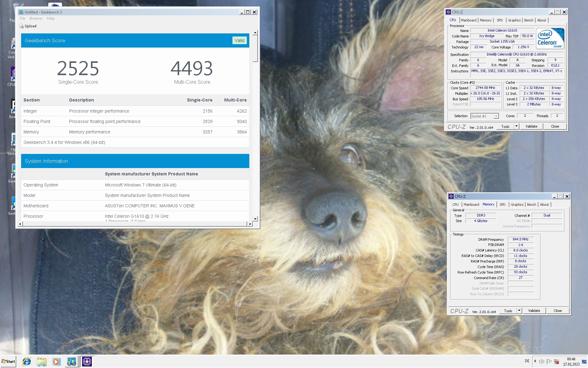Image resolution: width=588 pixels, height=368 pixels.
Task: Open the Start menu
Action: pyautogui.click(x=8, y=362)
